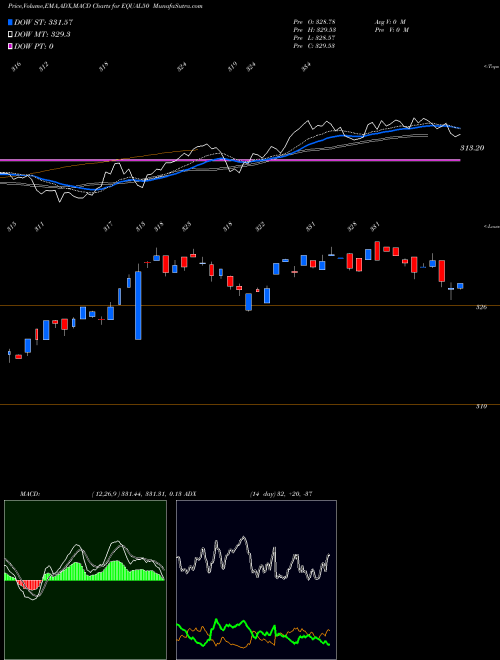The height and width of the screenshot is (660, 500).
Task: Click the 'ADX' heading label
Action: pos(191,494)
